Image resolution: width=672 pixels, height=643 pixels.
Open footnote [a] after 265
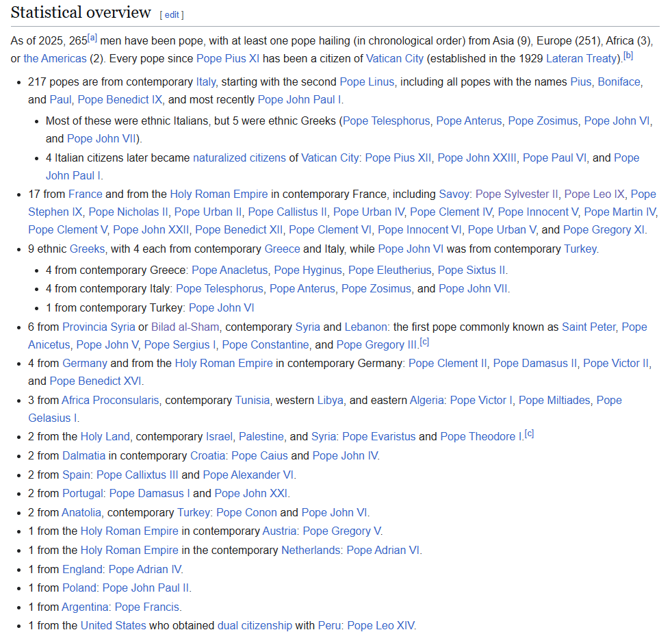(92, 38)
